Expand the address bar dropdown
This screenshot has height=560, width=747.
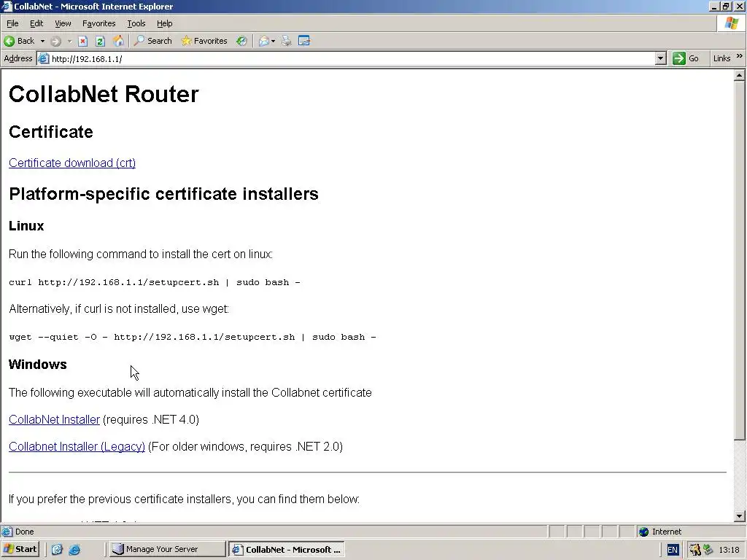pyautogui.click(x=660, y=58)
